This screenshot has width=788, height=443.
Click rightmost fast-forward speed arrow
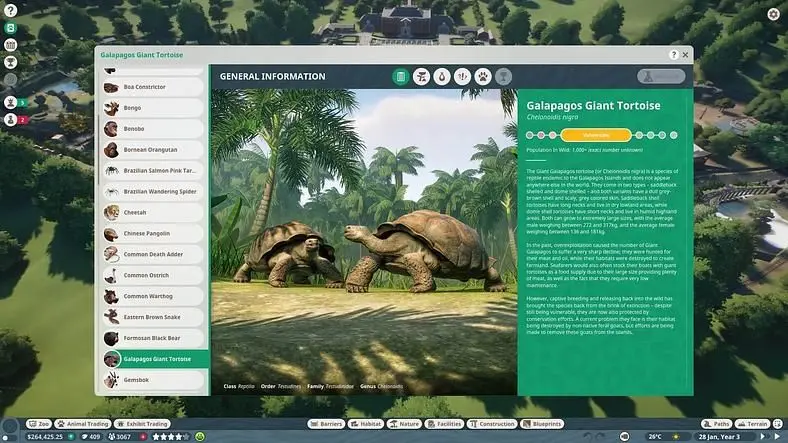click(x=777, y=437)
